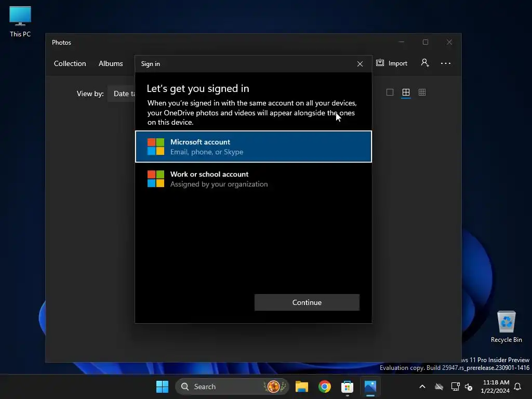Click the Continue button
Image resolution: width=532 pixels, height=399 pixels.
coord(307,302)
